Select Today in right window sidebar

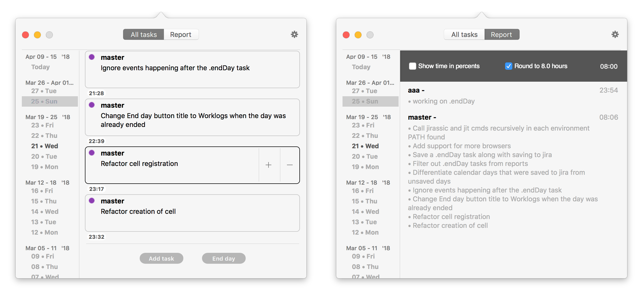(361, 67)
